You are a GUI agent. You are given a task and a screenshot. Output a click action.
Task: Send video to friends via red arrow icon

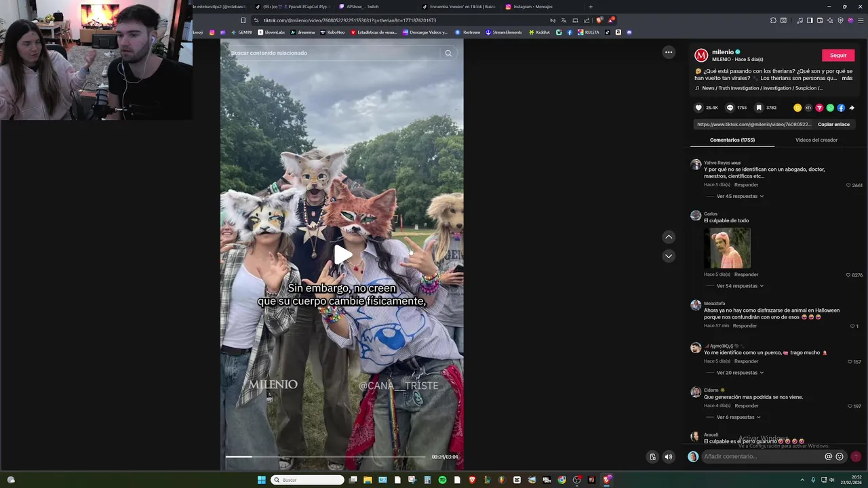[x=819, y=108]
